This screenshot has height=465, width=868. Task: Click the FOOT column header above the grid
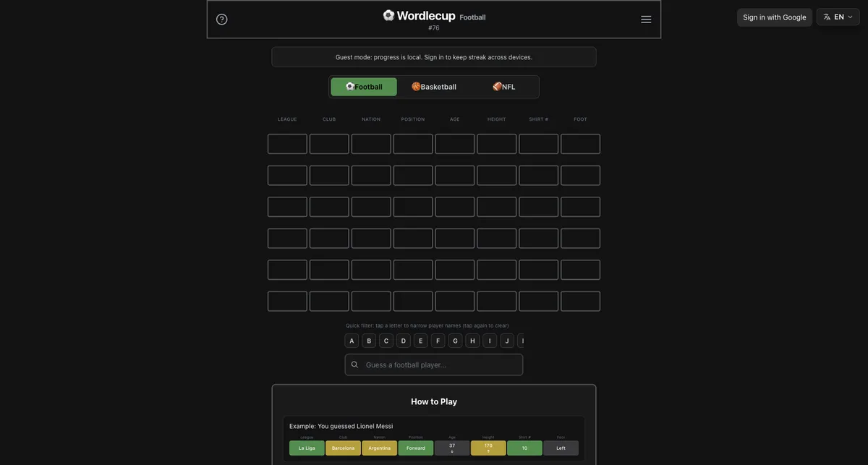[x=581, y=119]
